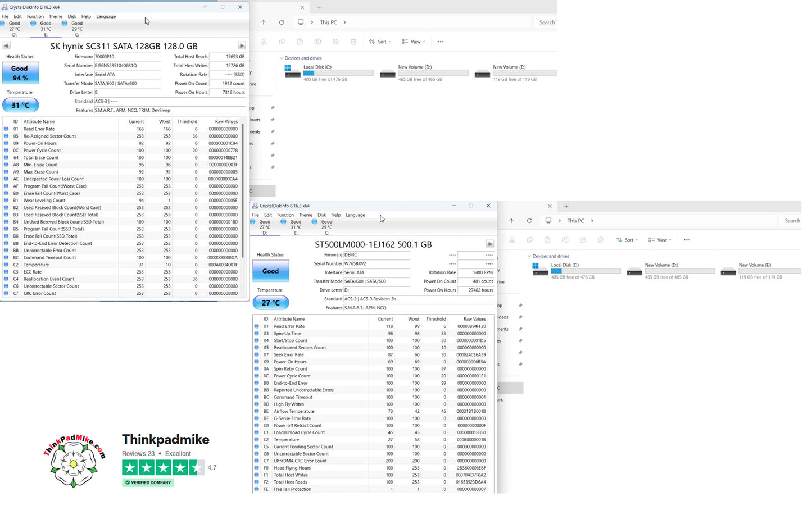Click Cut scissors icon in Explorer beside SK hynix window
The height and width of the screenshot is (510, 812).
click(264, 42)
